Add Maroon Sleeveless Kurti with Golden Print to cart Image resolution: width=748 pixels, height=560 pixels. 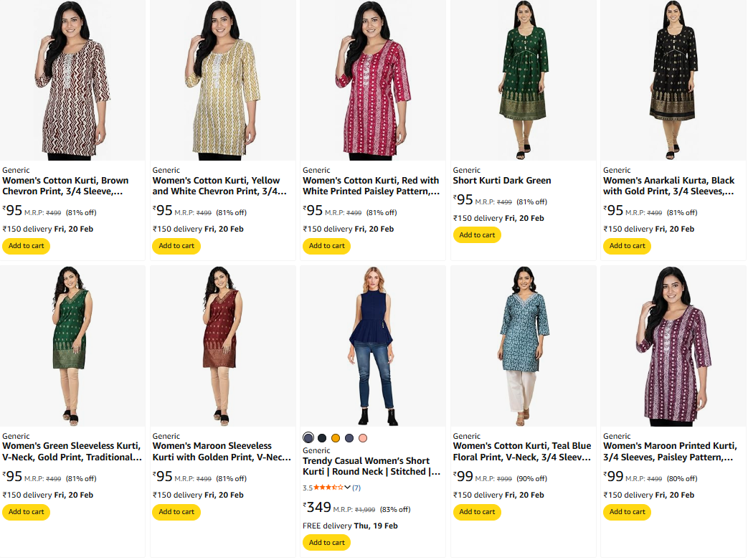click(x=176, y=512)
